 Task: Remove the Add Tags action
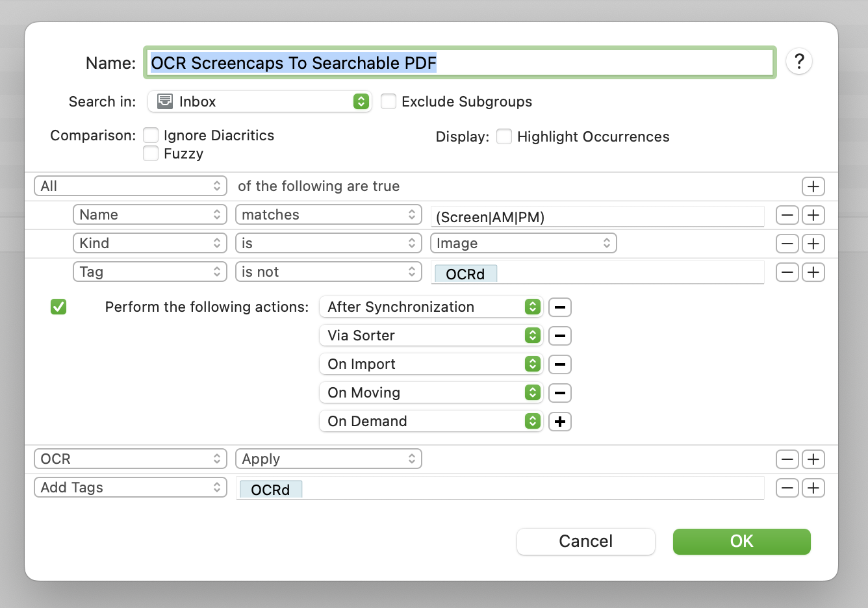point(787,488)
